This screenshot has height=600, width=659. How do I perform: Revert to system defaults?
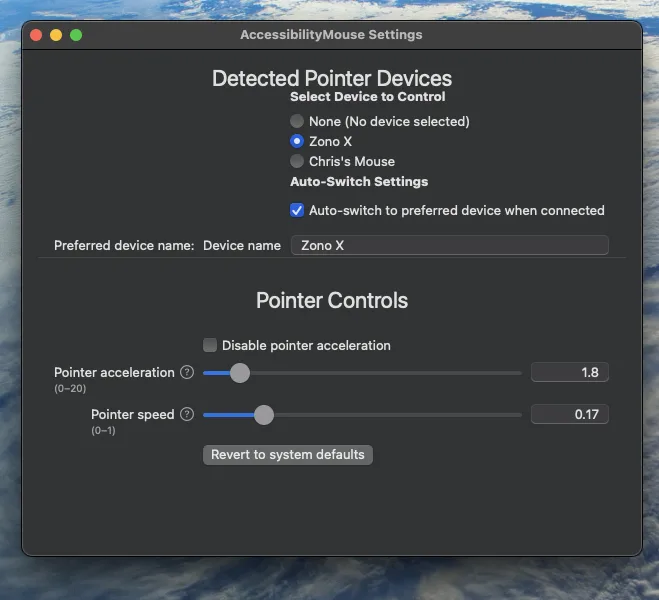tap(287, 455)
